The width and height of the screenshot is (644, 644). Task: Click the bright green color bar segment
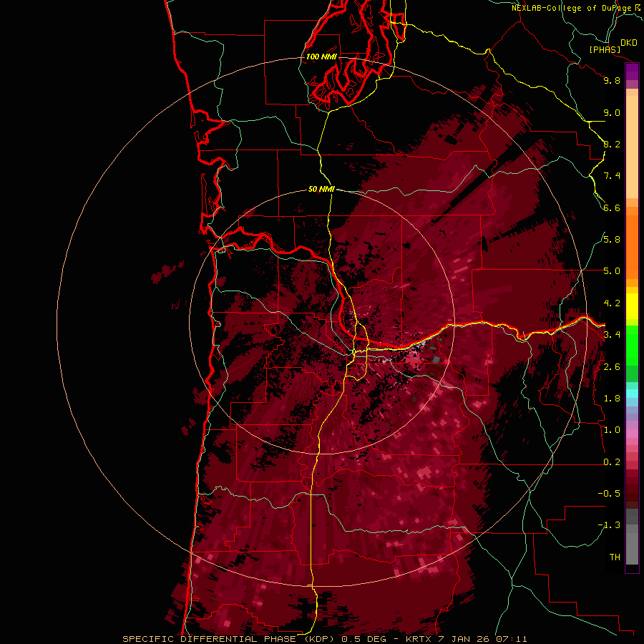coord(632,346)
